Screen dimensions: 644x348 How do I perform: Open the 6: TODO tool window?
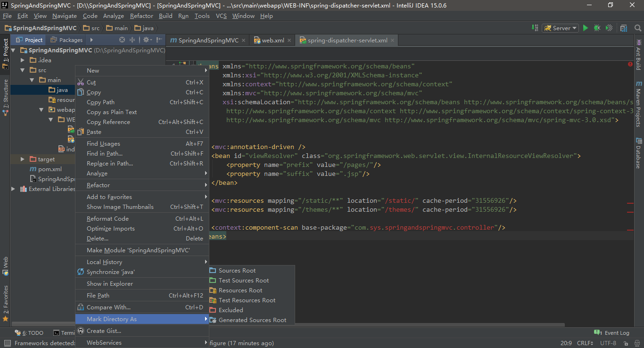point(29,333)
